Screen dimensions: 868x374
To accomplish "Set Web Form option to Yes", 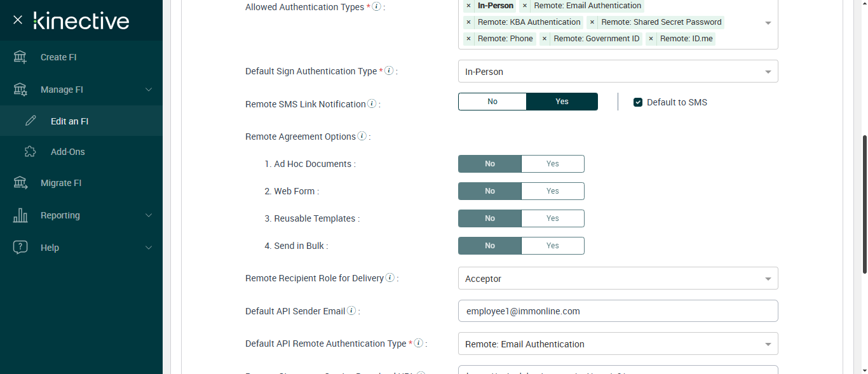I will point(552,191).
